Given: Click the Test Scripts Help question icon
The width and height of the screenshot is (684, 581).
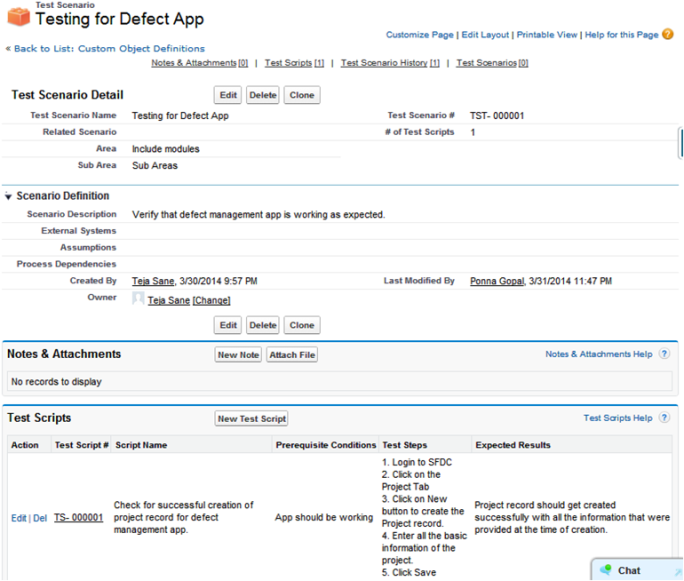Looking at the screenshot, I should click(x=664, y=417).
